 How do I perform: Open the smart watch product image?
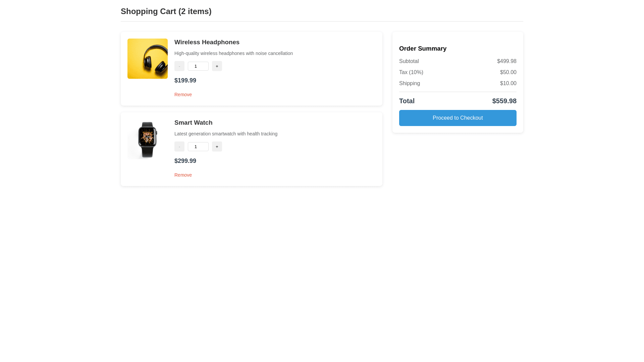pos(148,139)
